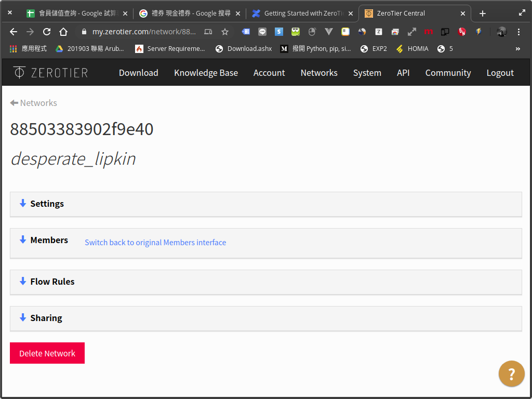
Task: Click the network name desperate_lipkin
Action: point(73,159)
